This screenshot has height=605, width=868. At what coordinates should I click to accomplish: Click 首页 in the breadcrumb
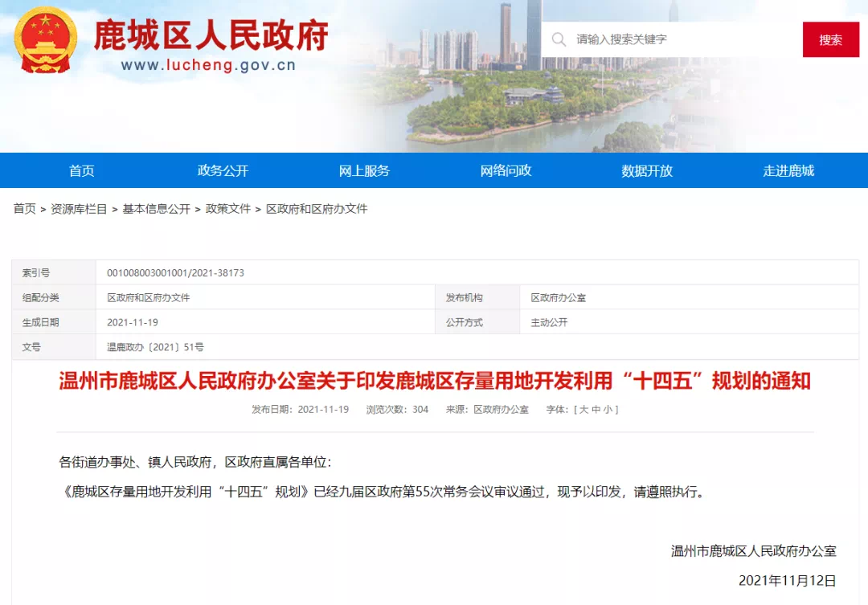(24, 209)
